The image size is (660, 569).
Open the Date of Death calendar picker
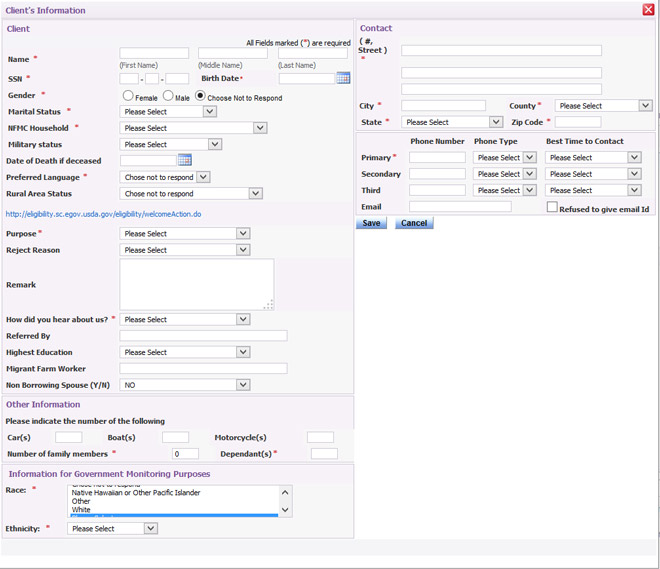184,160
